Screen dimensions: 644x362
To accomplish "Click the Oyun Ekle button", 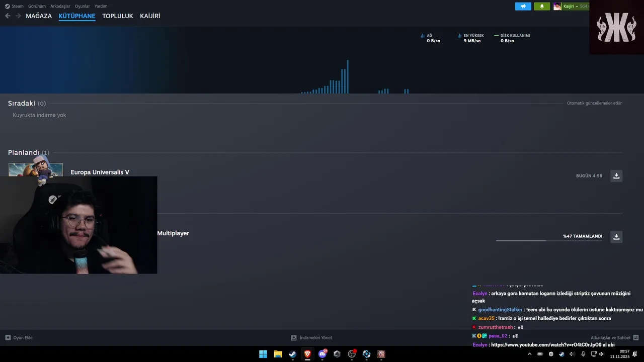I will coord(19,338).
